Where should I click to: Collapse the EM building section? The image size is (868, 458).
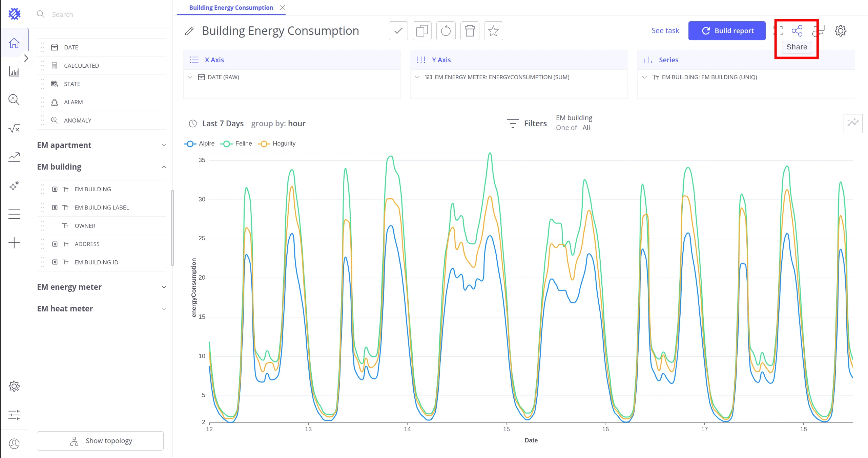(102, 167)
